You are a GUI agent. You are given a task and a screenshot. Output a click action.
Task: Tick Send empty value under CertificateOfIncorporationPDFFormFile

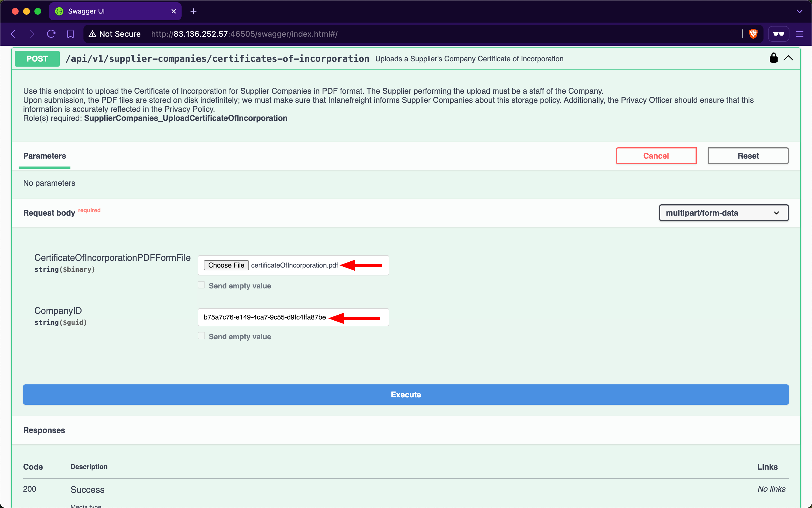pos(201,285)
